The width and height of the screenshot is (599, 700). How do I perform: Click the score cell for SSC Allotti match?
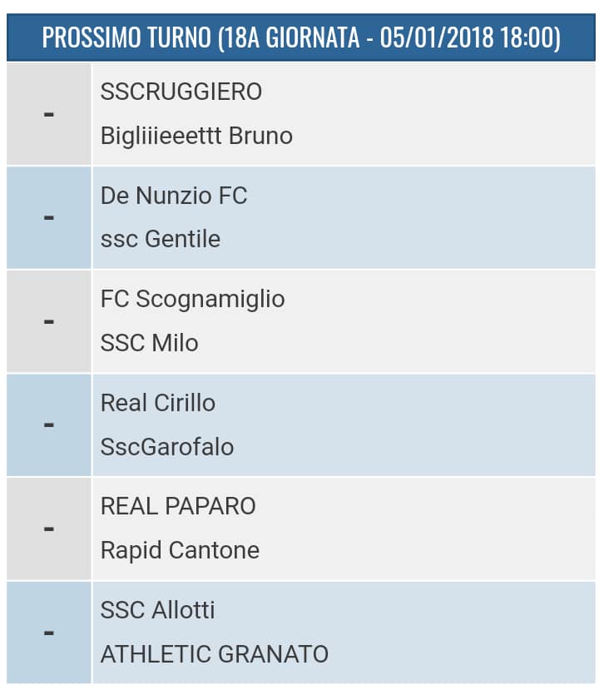(49, 633)
